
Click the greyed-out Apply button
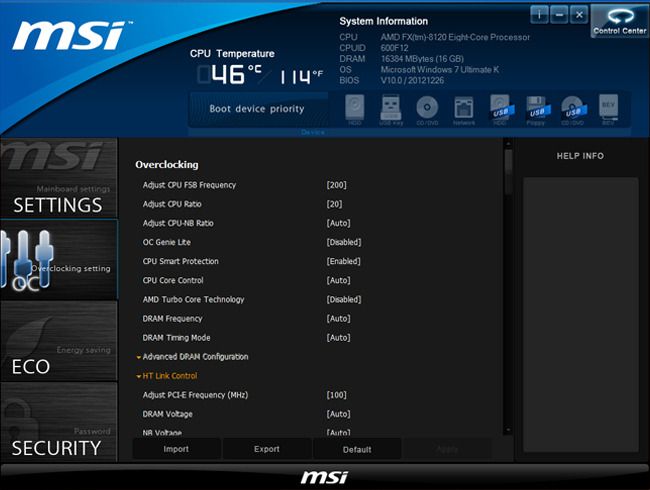[x=447, y=449]
